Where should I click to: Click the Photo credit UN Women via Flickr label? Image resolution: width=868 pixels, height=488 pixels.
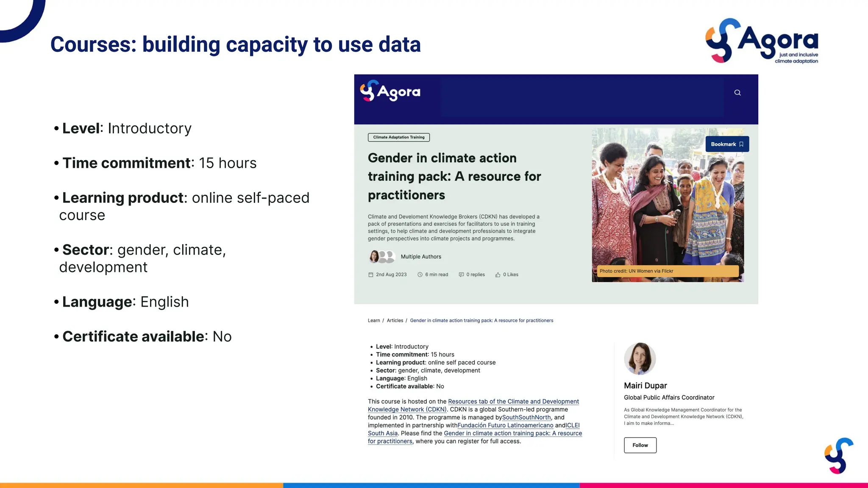point(668,271)
